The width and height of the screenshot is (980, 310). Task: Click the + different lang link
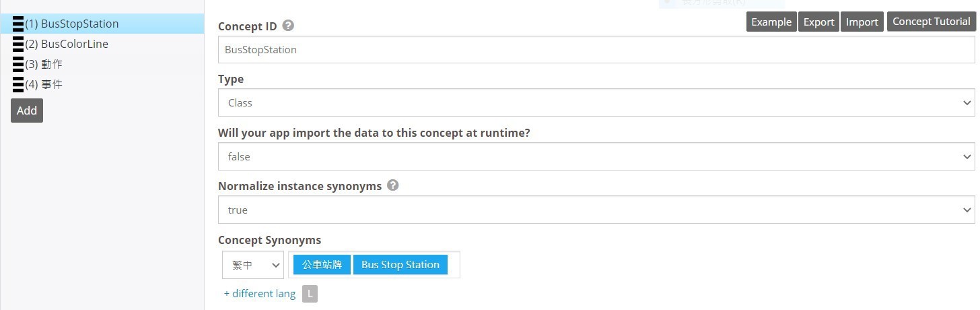(260, 294)
